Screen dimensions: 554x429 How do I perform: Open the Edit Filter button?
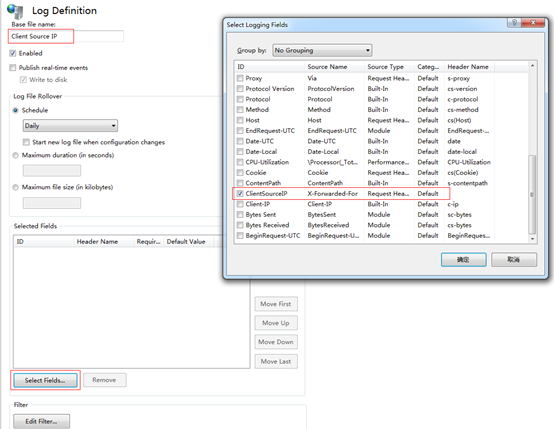tap(41, 421)
